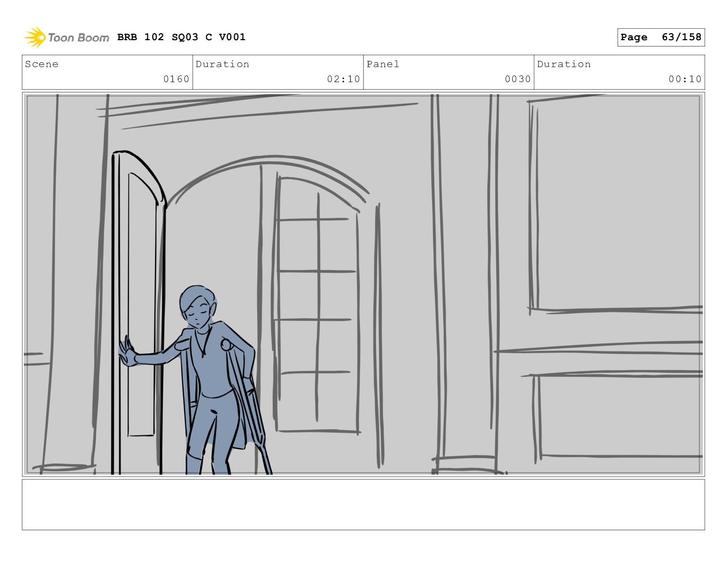The image size is (728, 563).
Task: Click the storyboard panel drawing thumbnail
Action: coord(364,284)
